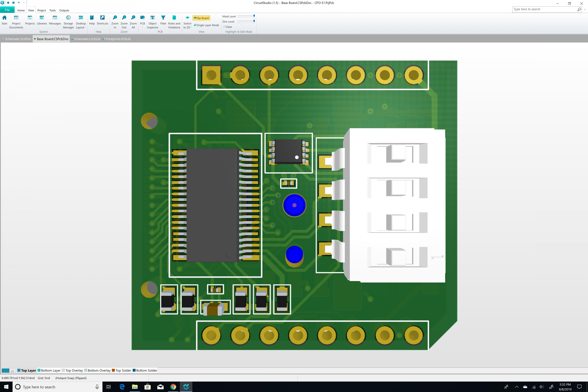Open the Object Inspector
Image resolution: width=588 pixels, height=392 pixels.
tap(152, 22)
